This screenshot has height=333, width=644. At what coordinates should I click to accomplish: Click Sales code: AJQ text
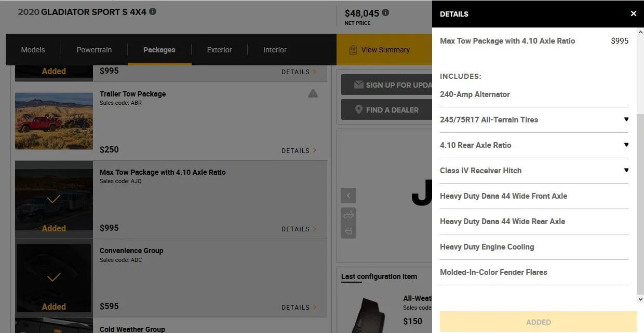point(120,182)
